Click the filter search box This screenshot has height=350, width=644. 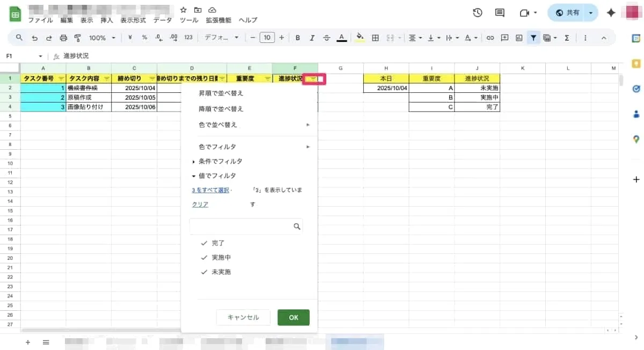[x=246, y=226]
